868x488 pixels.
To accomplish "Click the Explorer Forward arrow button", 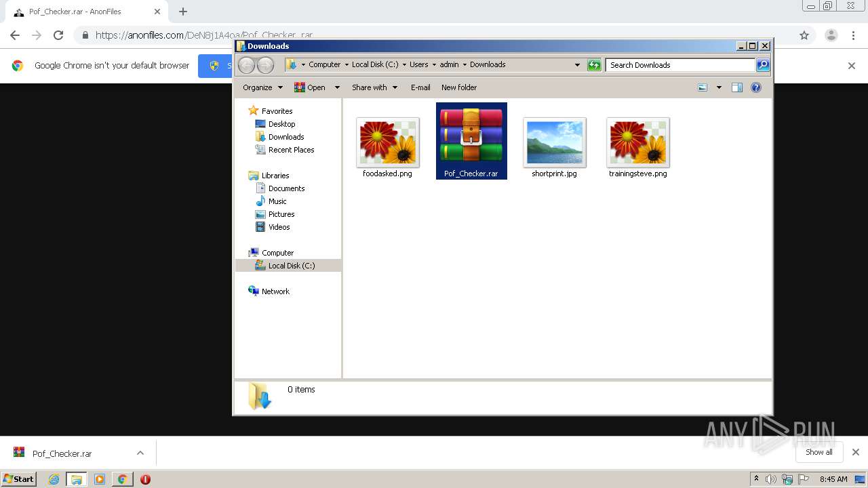I will 265,65.
